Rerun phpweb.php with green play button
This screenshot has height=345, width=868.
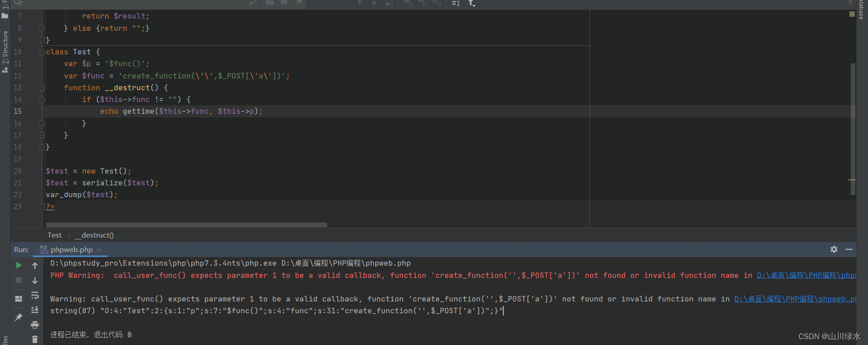pyautogui.click(x=19, y=265)
